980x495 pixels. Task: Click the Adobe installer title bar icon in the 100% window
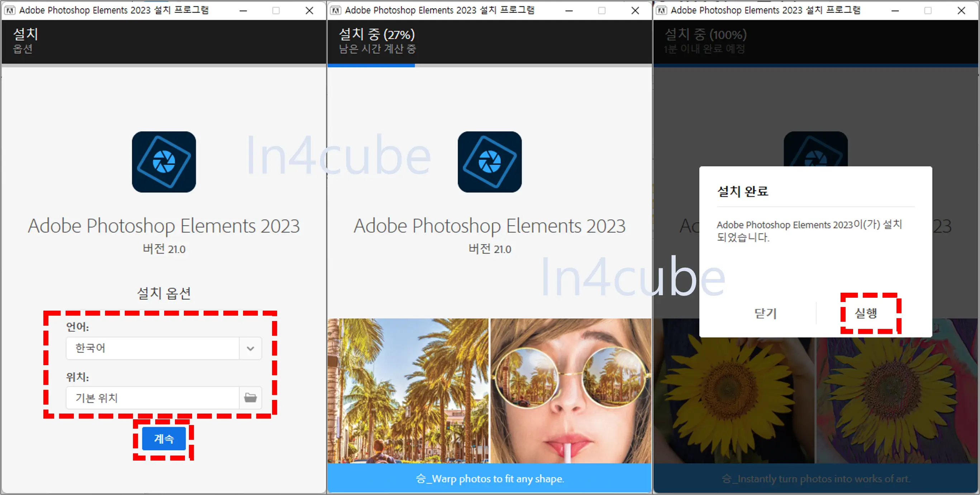tap(662, 10)
